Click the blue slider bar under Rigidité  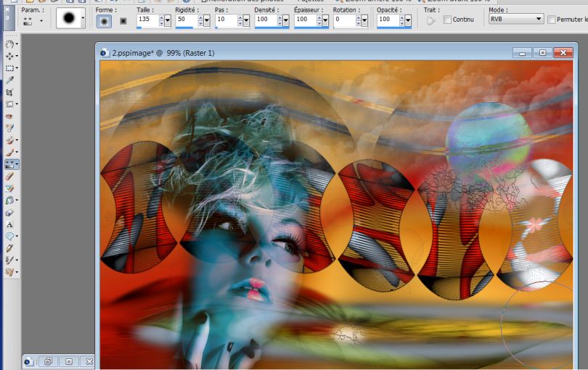(x=184, y=27)
